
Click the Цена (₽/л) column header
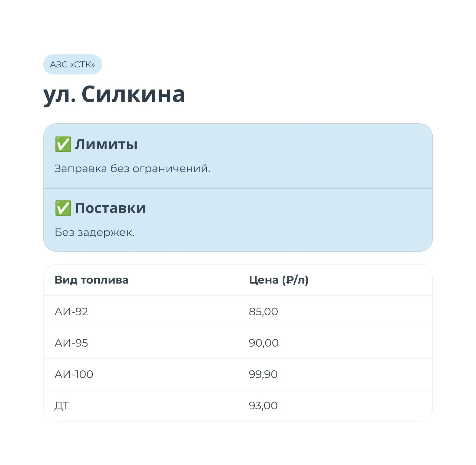pyautogui.click(x=279, y=280)
